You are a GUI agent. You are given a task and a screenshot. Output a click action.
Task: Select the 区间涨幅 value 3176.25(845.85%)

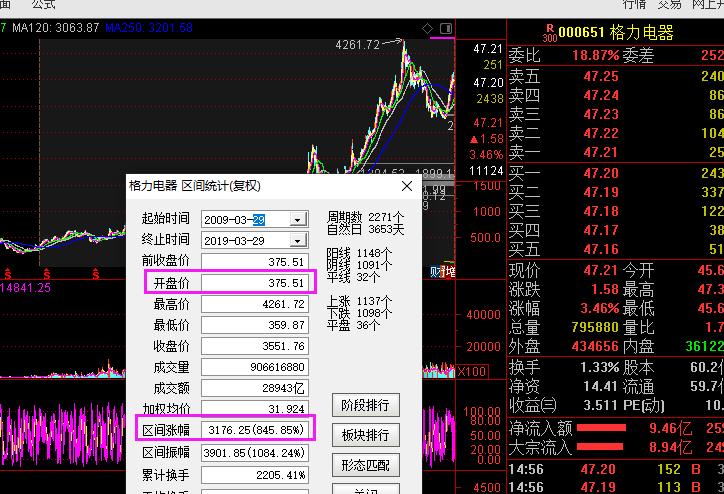click(255, 430)
